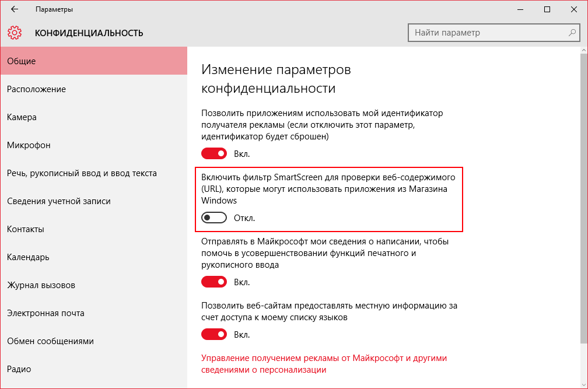Image resolution: width=588 pixels, height=389 pixels.
Task: Enable the SmartScreen filter toggle
Action: [x=214, y=218]
